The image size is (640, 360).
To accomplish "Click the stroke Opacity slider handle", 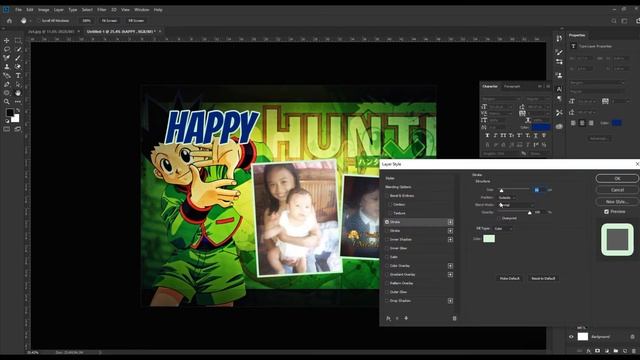I will coord(530,213).
